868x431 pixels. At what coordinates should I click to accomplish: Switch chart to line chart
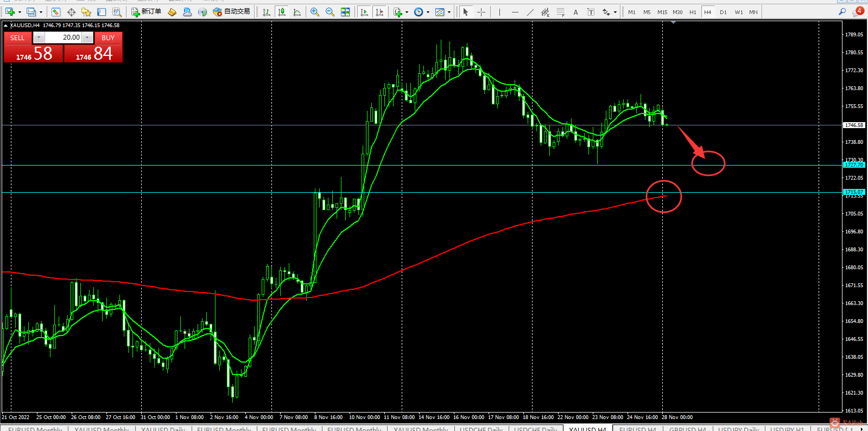tap(297, 12)
